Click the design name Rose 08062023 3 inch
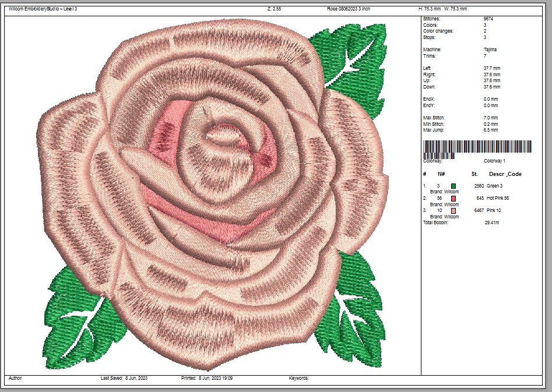552x392 pixels. click(349, 9)
